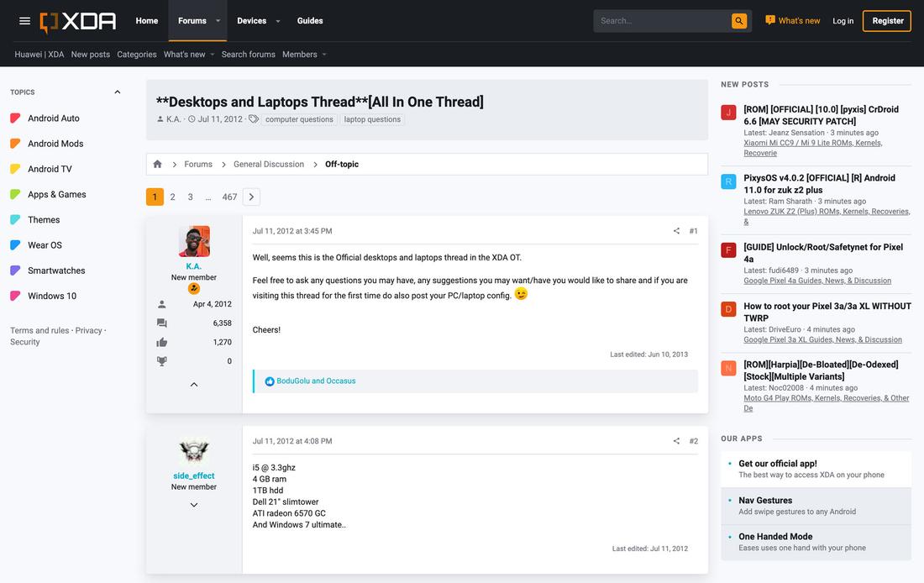
Task: Expand the Devices dropdown menu
Action: [x=278, y=21]
